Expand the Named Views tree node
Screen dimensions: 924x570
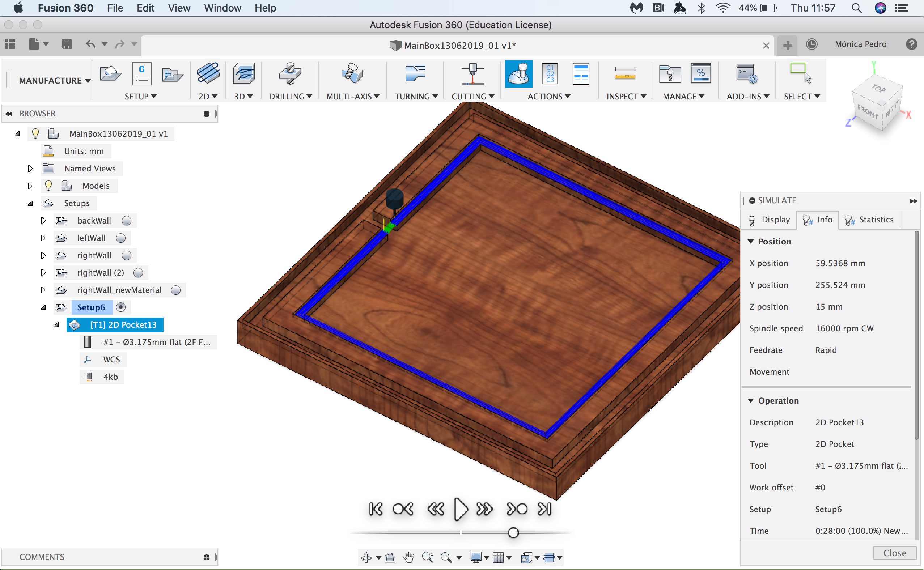(30, 169)
